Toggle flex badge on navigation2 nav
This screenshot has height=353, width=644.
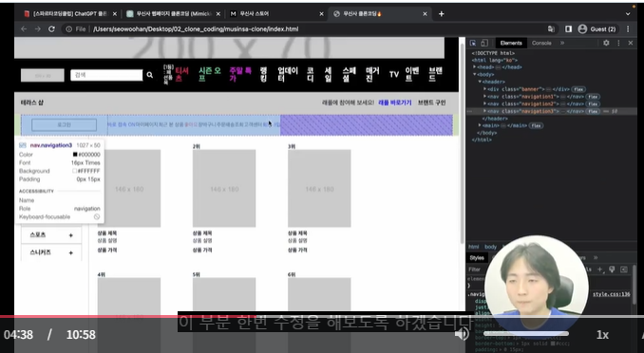(593, 103)
